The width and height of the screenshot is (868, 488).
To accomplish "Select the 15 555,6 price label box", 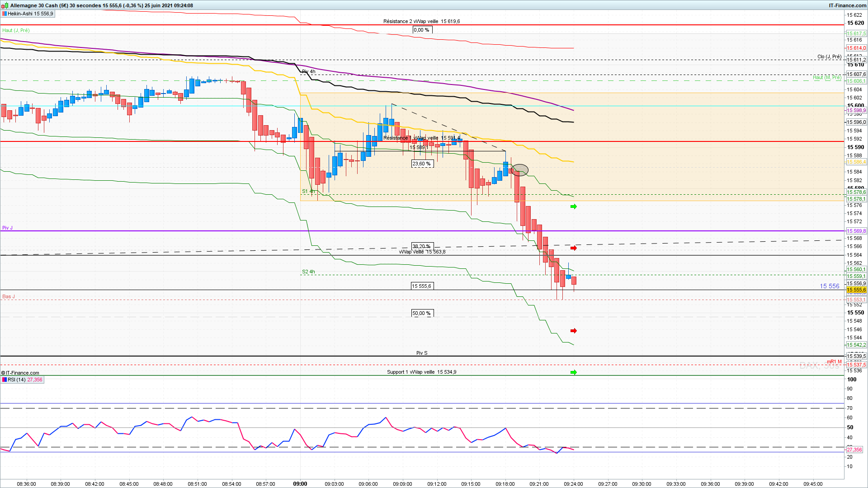I will [422, 286].
